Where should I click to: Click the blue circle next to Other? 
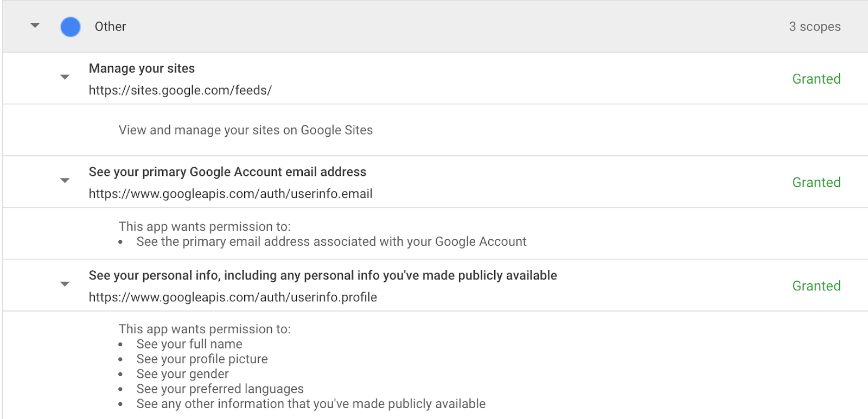tap(71, 27)
